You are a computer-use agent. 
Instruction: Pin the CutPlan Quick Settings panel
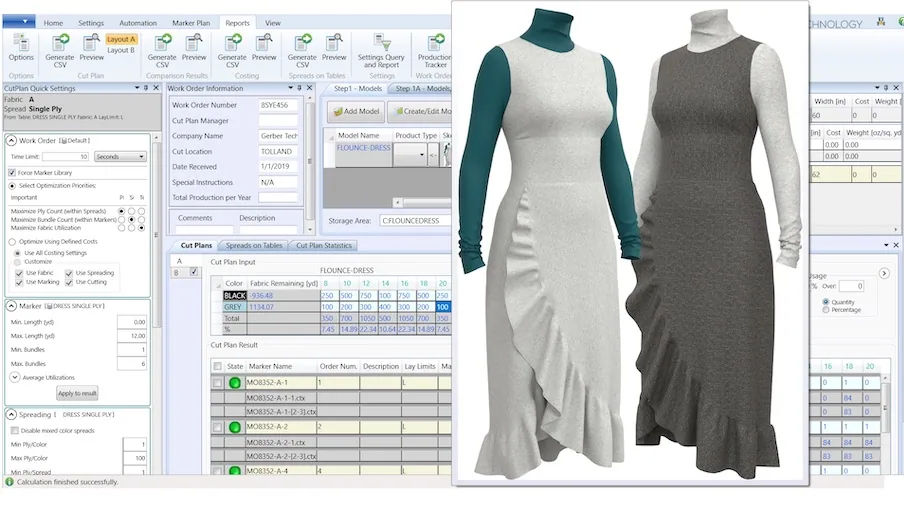click(x=146, y=88)
